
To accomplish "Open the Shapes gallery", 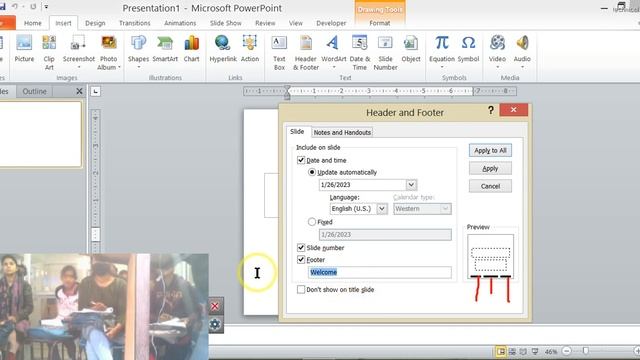I will pos(138,51).
